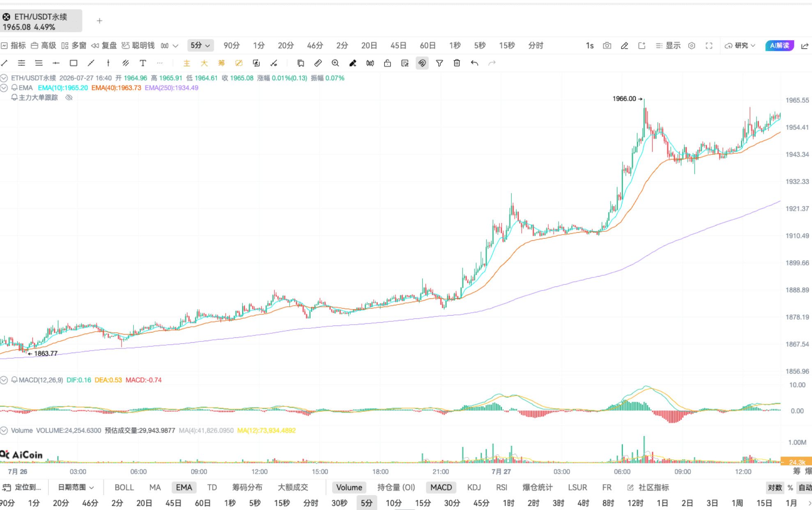Open the candlestick chart type dropdown

tap(169, 46)
